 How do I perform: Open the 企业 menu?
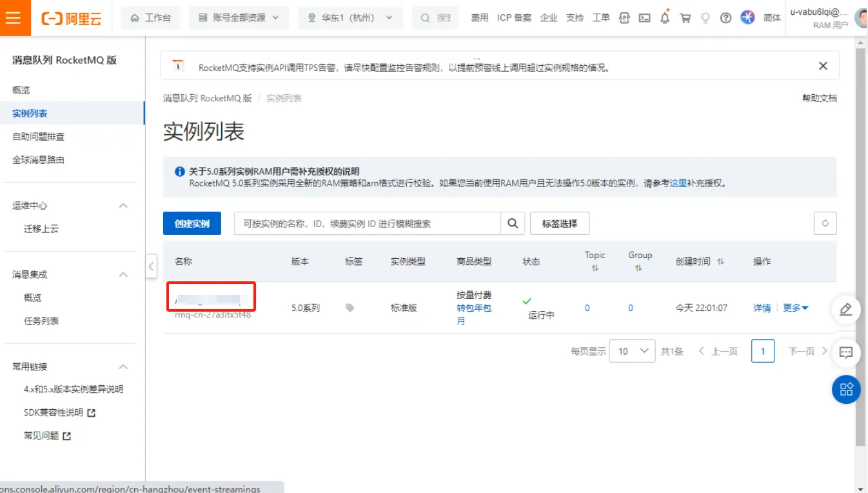coord(549,18)
